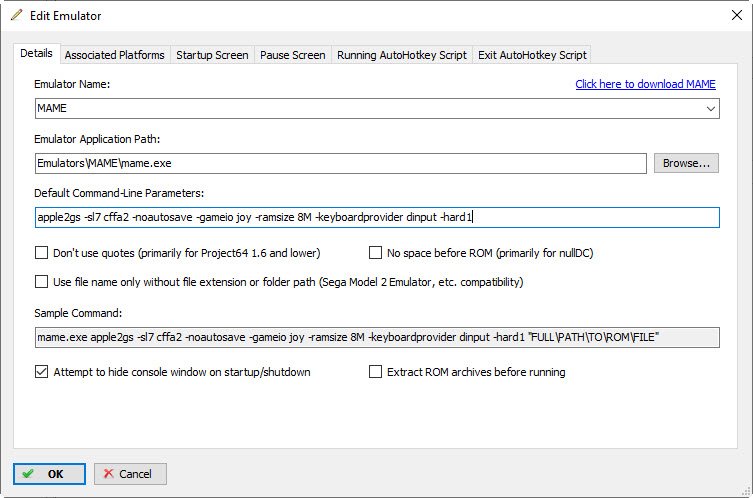Click the Sample Command read-only field
Image resolution: width=753 pixels, height=498 pixels.
[x=377, y=337]
